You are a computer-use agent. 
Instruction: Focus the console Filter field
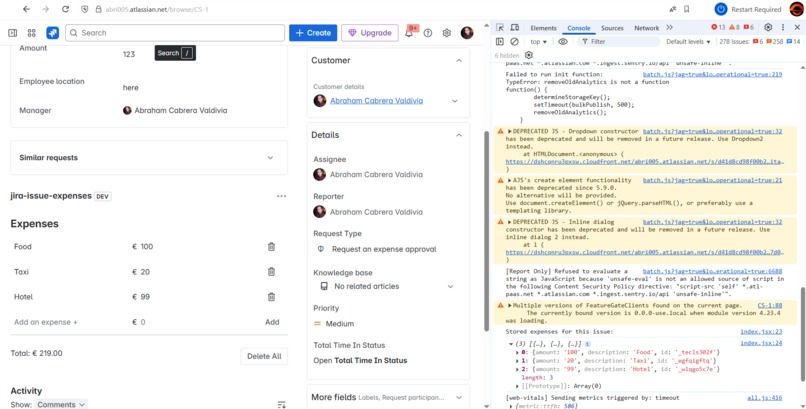618,42
